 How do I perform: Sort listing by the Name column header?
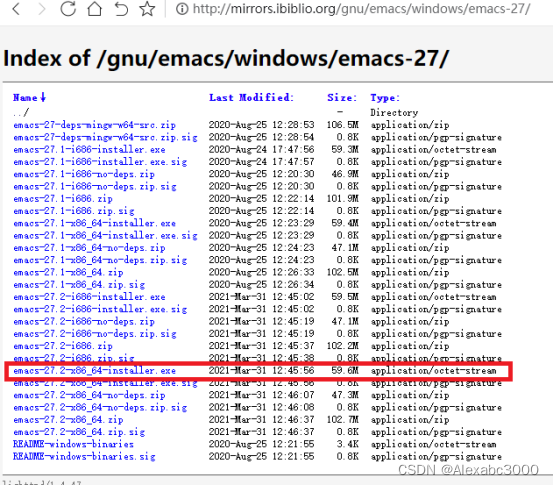click(29, 97)
